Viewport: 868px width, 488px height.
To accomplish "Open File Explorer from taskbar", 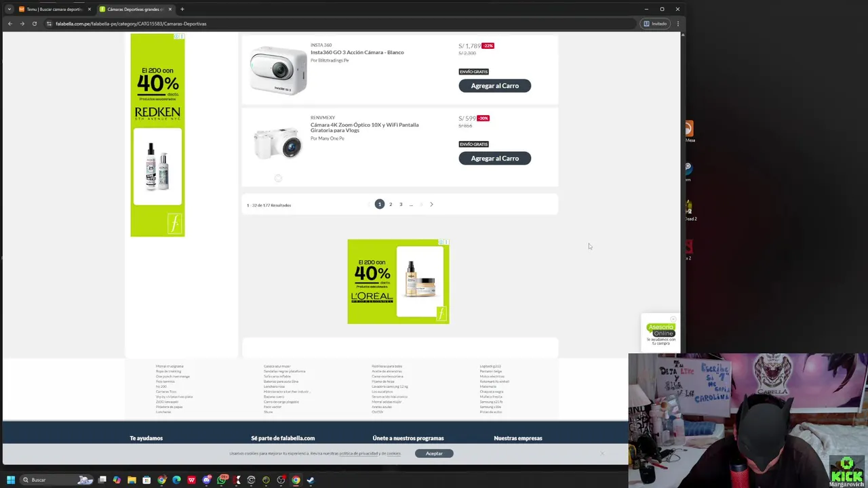I will [x=132, y=480].
